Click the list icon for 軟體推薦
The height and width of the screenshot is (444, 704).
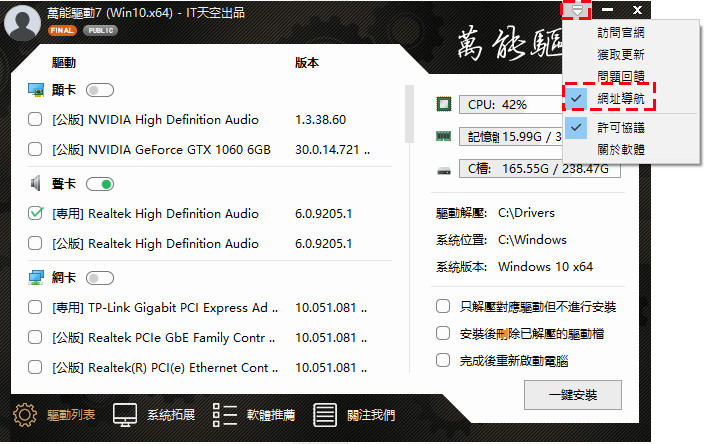coord(225,415)
